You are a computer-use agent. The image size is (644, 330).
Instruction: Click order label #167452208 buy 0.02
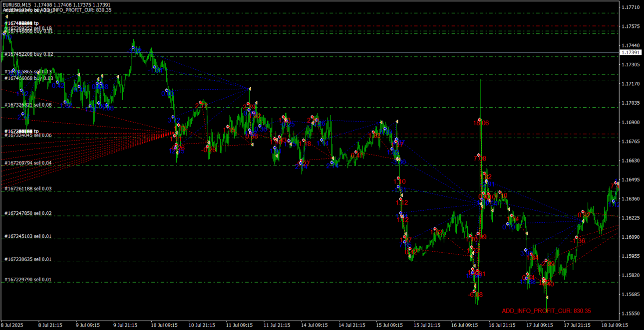coord(29,54)
